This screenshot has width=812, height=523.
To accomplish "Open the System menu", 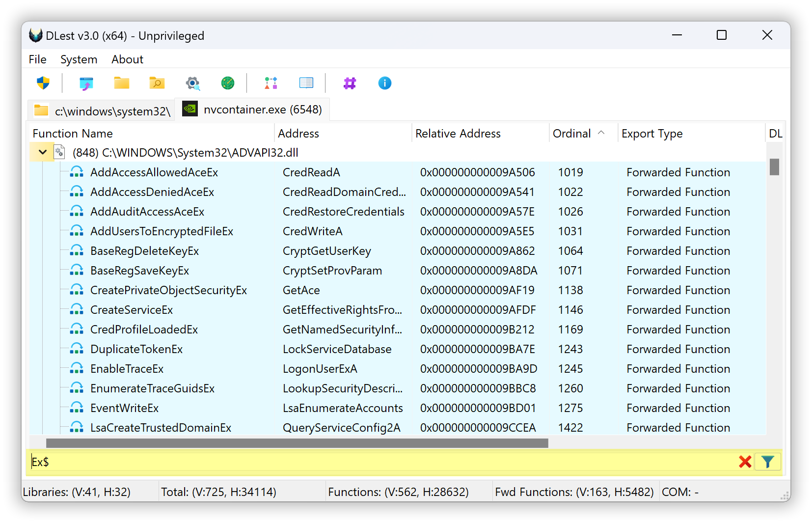I will point(79,59).
